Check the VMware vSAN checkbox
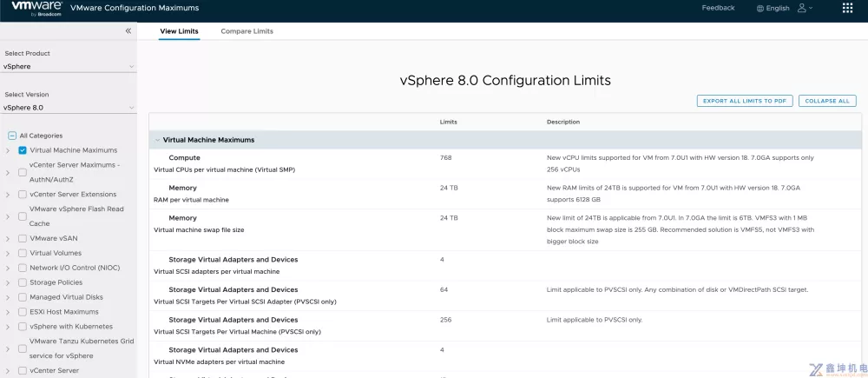The height and width of the screenshot is (378, 868). (x=23, y=238)
